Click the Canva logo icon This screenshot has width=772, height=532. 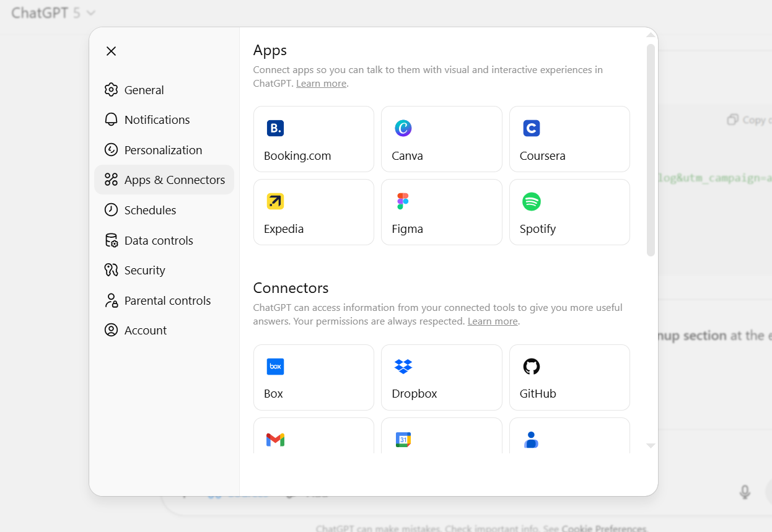click(403, 128)
